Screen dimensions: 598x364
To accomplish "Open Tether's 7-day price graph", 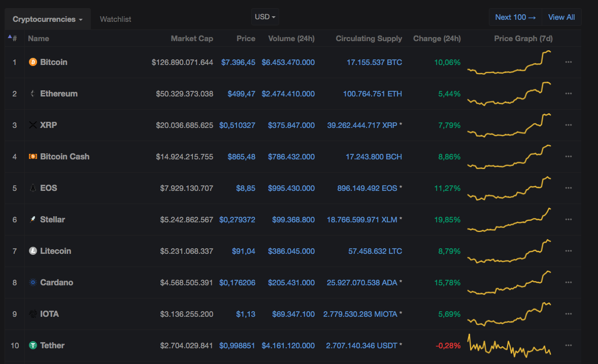I will (509, 345).
